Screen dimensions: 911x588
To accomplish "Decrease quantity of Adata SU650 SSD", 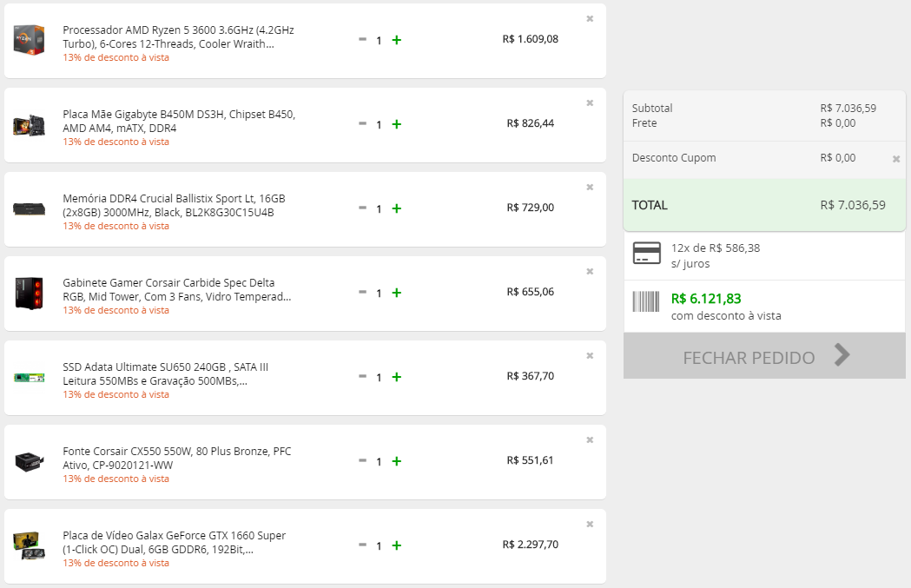I will point(362,376).
